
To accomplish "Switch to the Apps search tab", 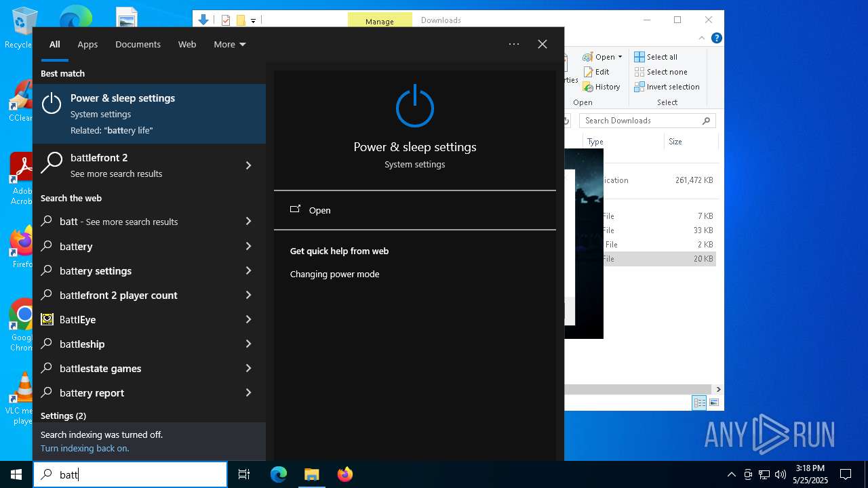I will (87, 44).
